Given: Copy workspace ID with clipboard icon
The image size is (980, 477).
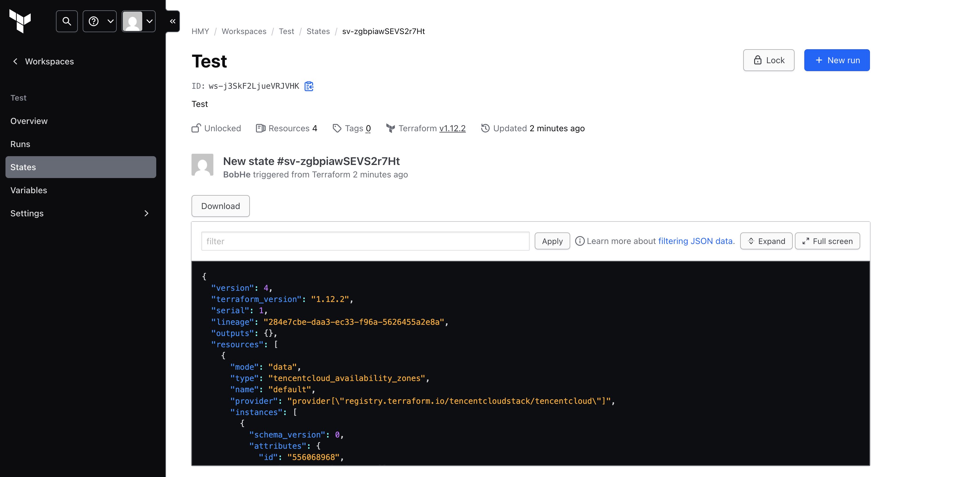Looking at the screenshot, I should tap(309, 86).
